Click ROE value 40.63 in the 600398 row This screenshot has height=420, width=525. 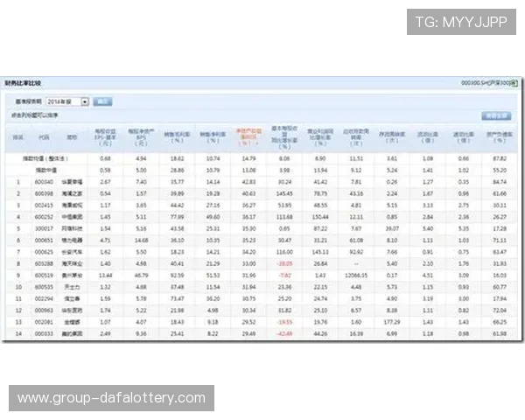click(248, 194)
